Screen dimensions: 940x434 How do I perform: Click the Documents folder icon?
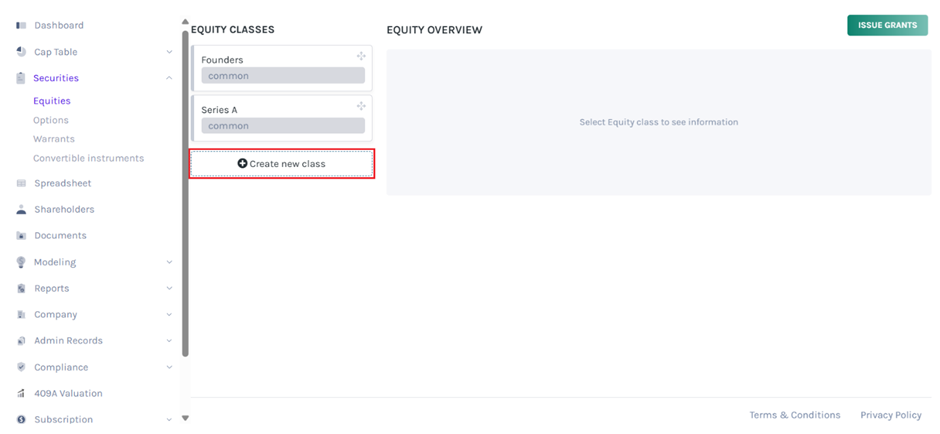[21, 236]
